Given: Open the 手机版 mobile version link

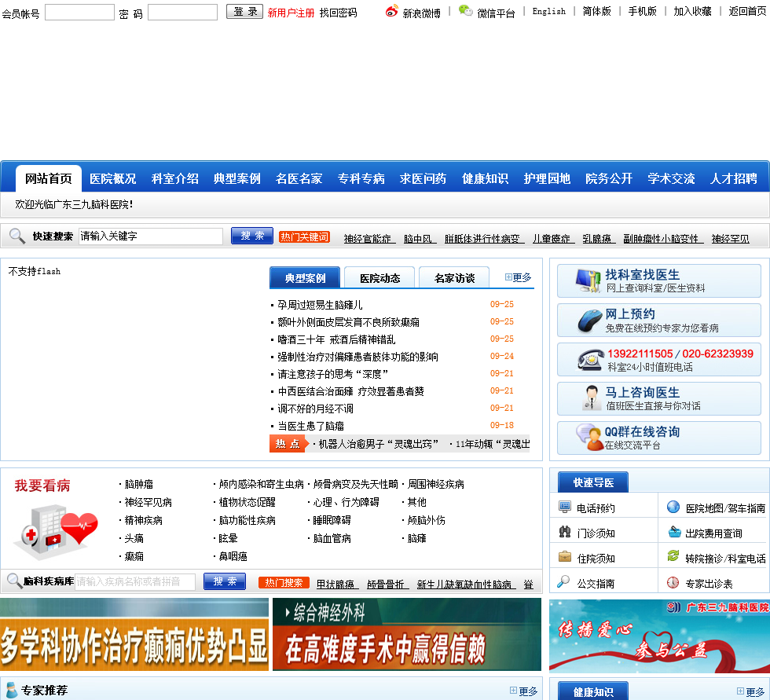Looking at the screenshot, I should [642, 11].
